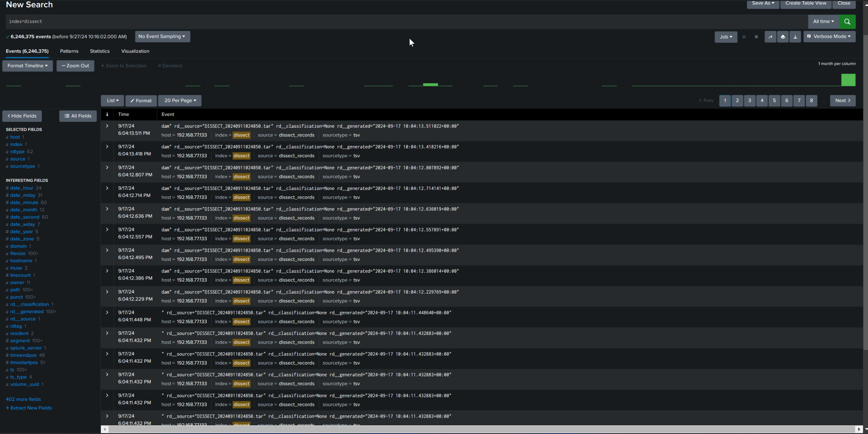This screenshot has width=868, height=434.
Task: Open the All time range picker
Action: pyautogui.click(x=823, y=21)
